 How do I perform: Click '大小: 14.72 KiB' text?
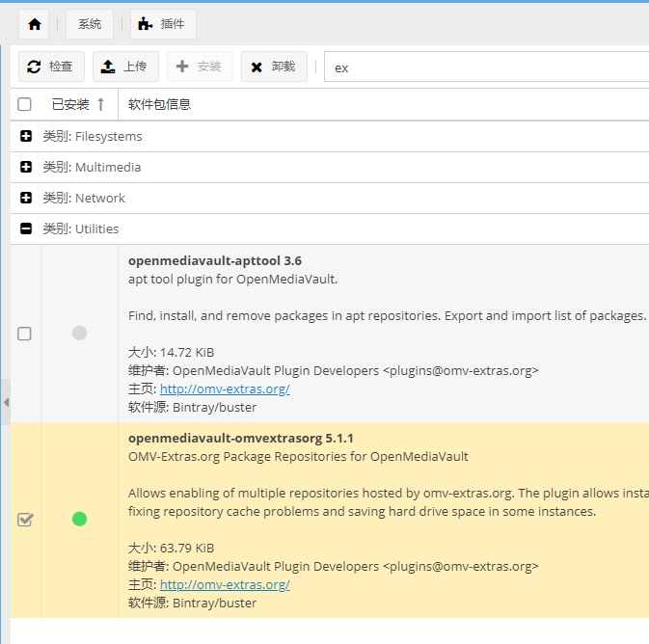coord(171,353)
